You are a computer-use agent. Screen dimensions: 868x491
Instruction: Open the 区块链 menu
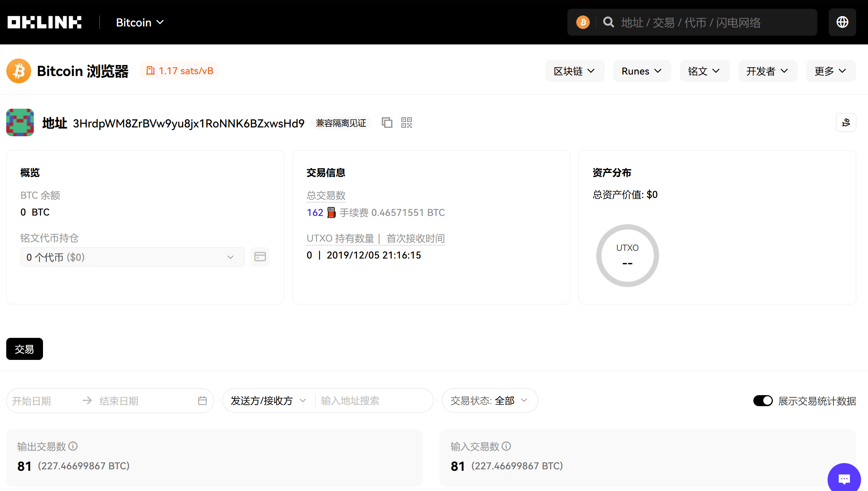click(x=574, y=71)
